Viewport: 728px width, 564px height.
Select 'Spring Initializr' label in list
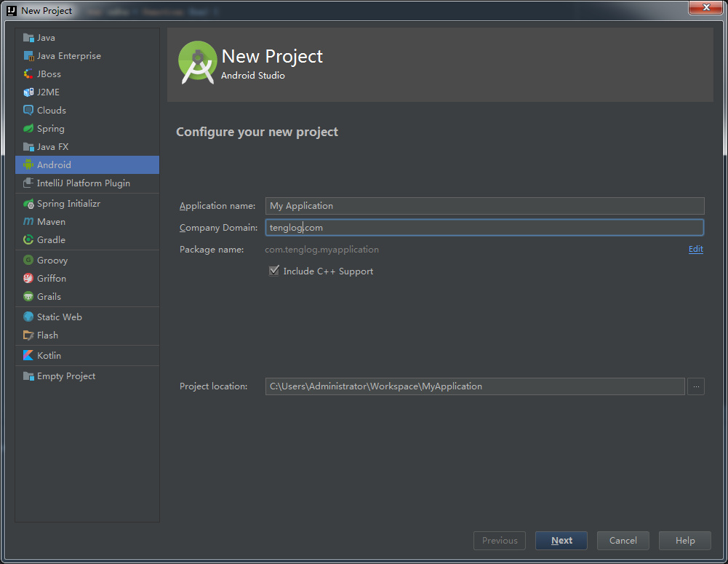[68, 204]
